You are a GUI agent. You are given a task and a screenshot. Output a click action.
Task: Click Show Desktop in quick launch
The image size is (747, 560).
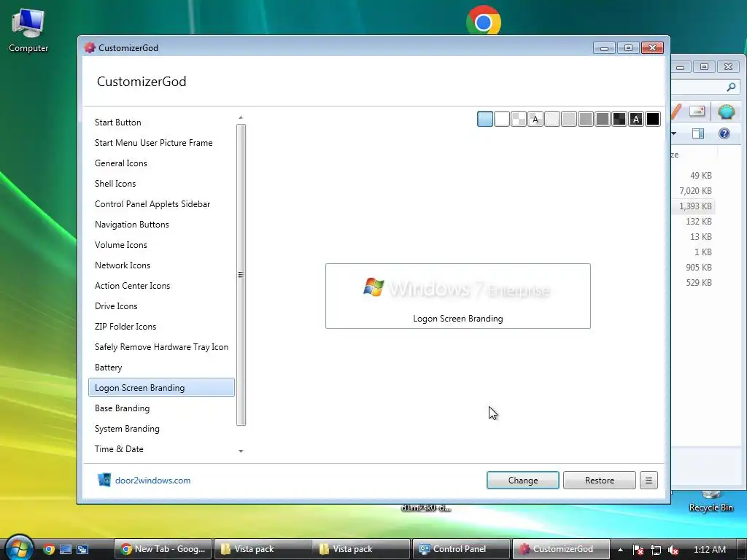pyautogui.click(x=66, y=549)
